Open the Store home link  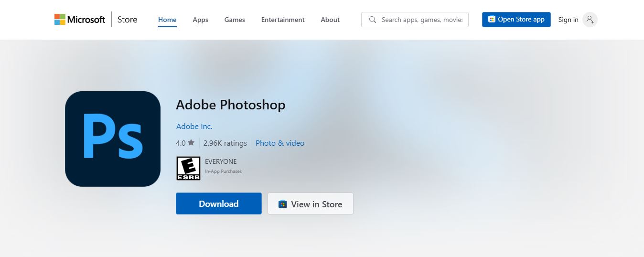coord(128,20)
